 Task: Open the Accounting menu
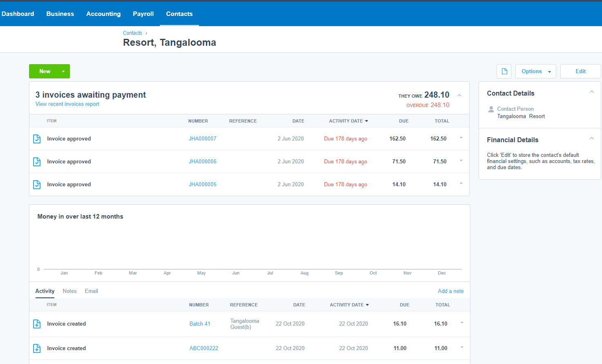(x=103, y=14)
